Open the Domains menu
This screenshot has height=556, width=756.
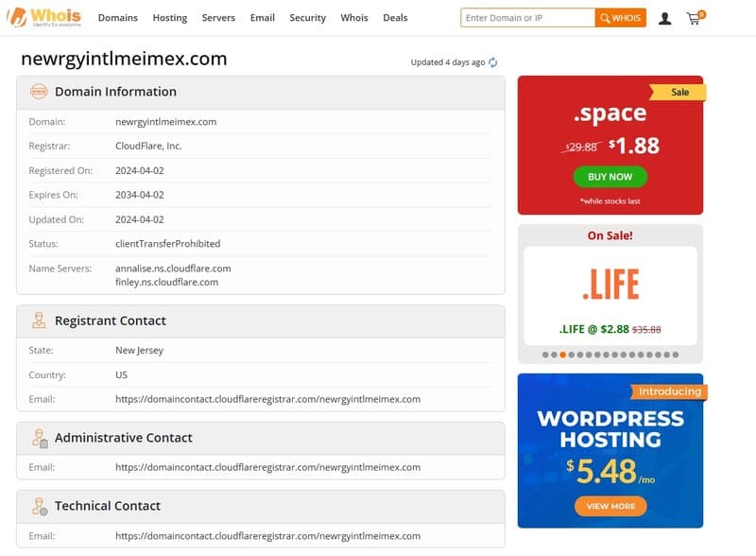[x=118, y=18]
